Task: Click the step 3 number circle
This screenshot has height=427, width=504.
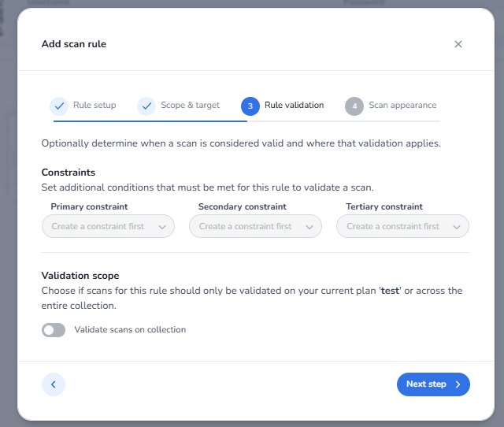Action: [x=250, y=106]
